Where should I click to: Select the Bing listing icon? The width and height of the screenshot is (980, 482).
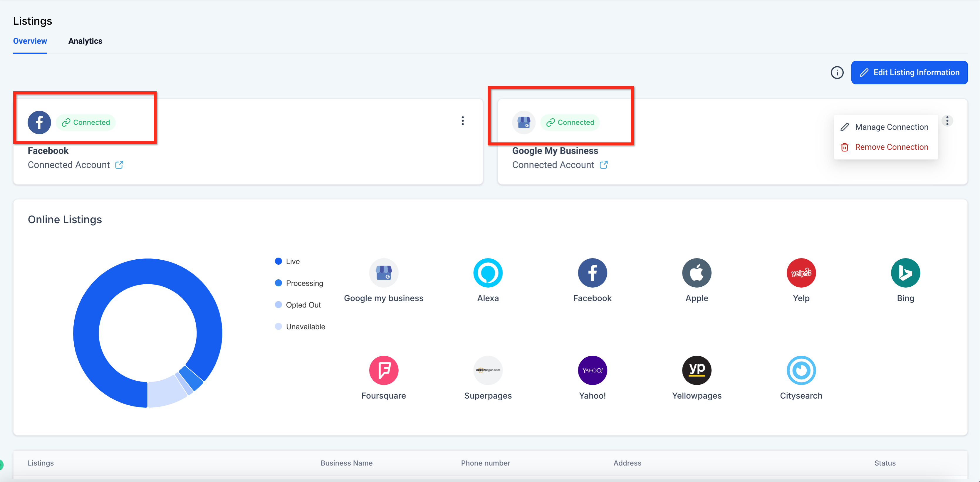(x=905, y=273)
